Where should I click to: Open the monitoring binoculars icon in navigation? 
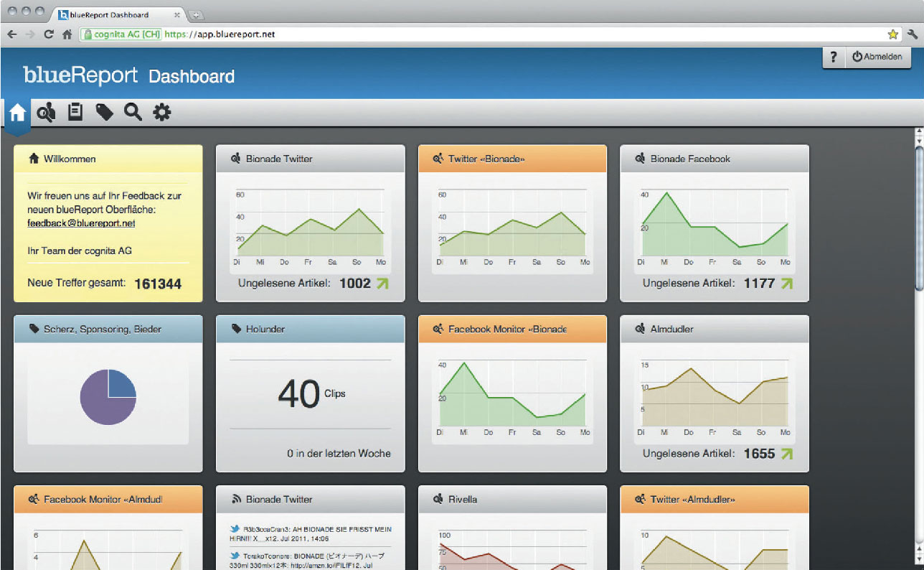click(46, 112)
